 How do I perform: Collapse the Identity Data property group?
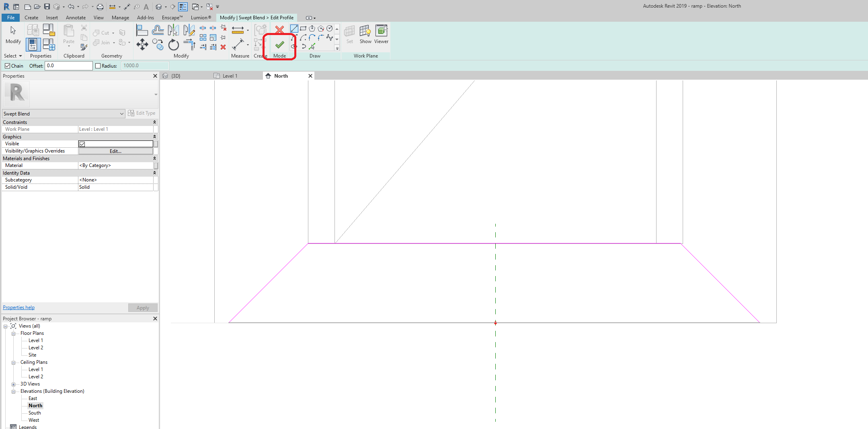click(x=154, y=173)
